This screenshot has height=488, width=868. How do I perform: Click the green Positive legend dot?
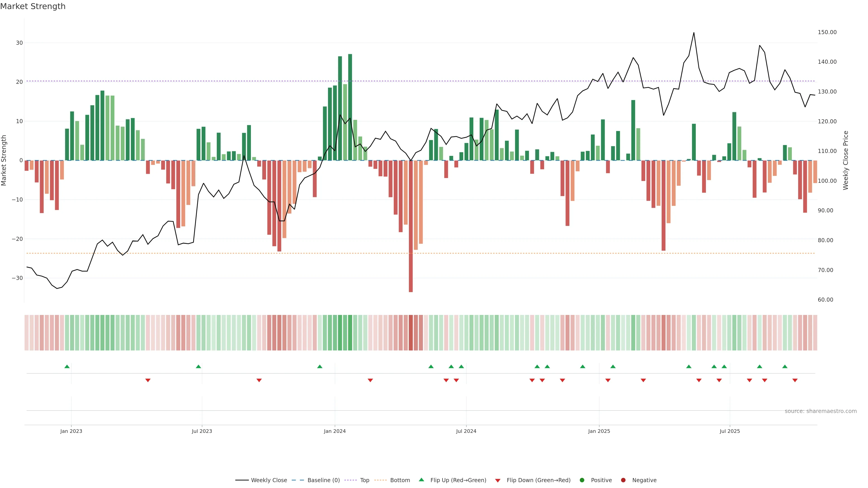(x=582, y=480)
